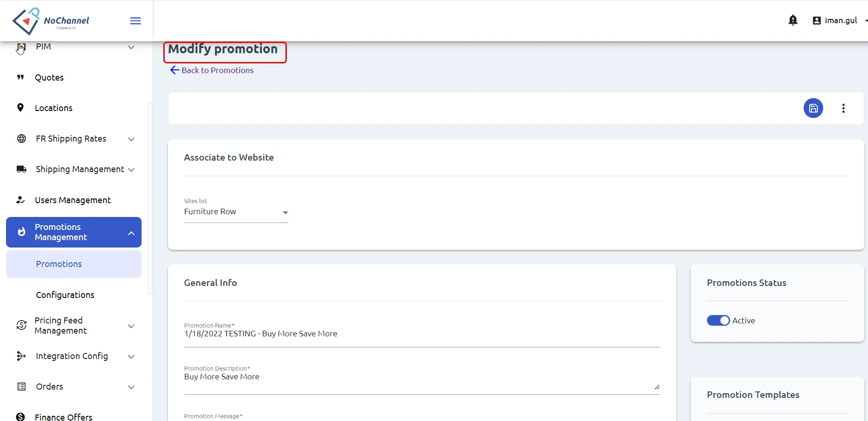Open the Promotions submenu item
The height and width of the screenshot is (421, 868).
click(x=74, y=264)
